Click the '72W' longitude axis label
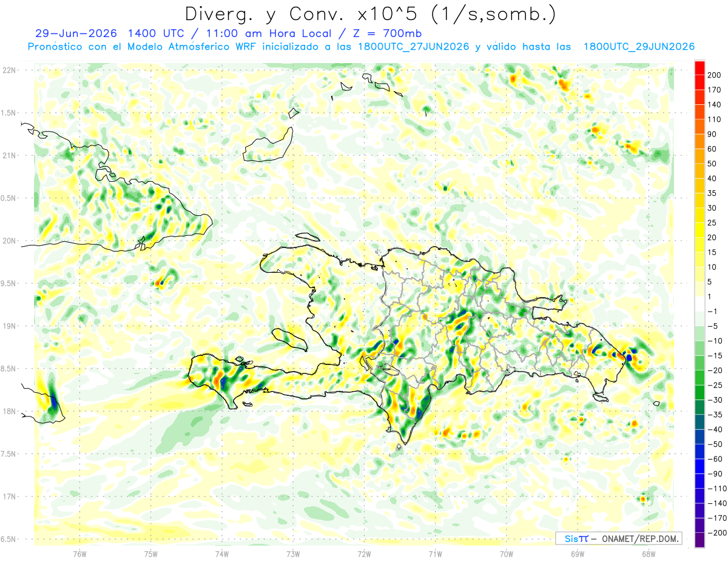The height and width of the screenshot is (562, 728). (364, 554)
